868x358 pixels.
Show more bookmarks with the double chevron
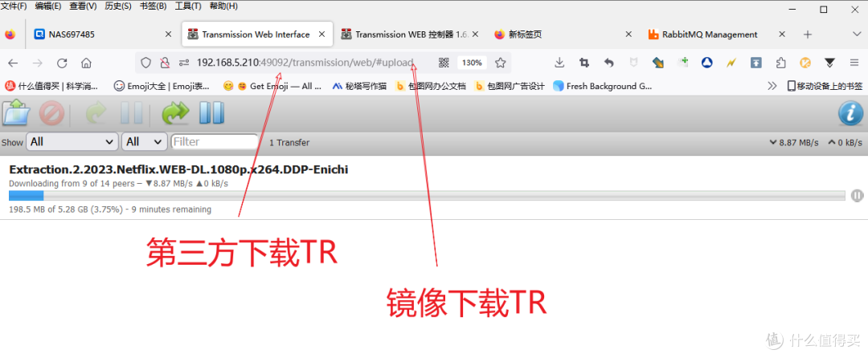772,86
